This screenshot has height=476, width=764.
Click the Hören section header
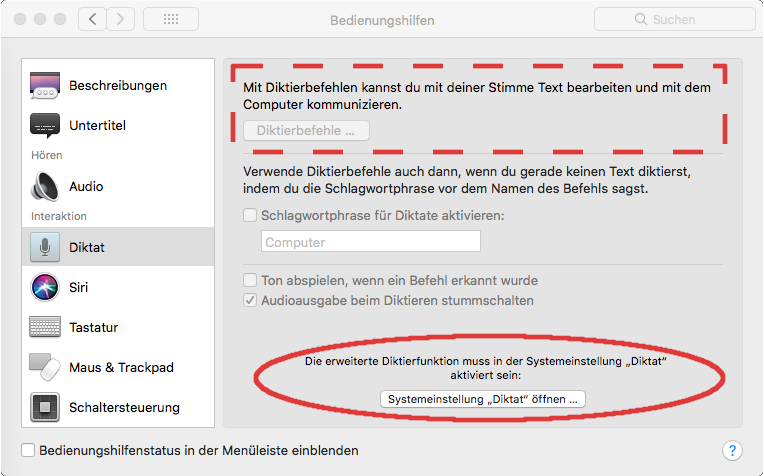pos(47,155)
